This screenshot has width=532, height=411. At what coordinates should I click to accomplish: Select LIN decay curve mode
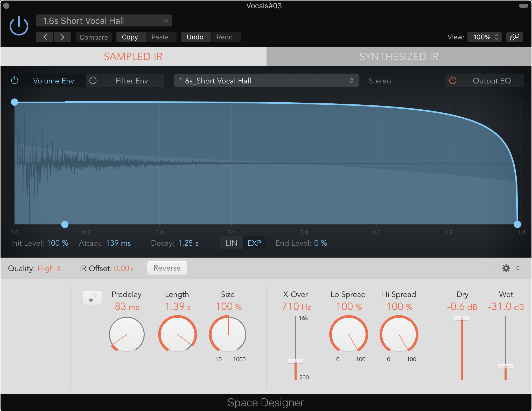point(232,243)
